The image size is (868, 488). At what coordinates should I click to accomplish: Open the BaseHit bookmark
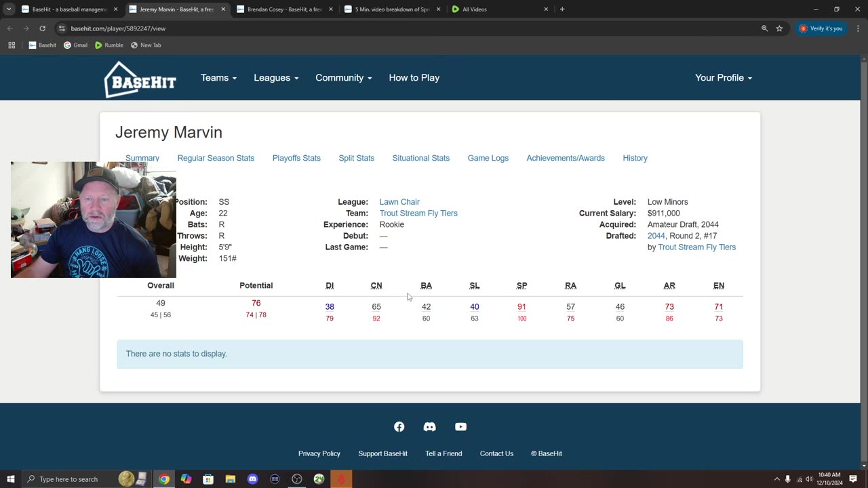(43, 45)
